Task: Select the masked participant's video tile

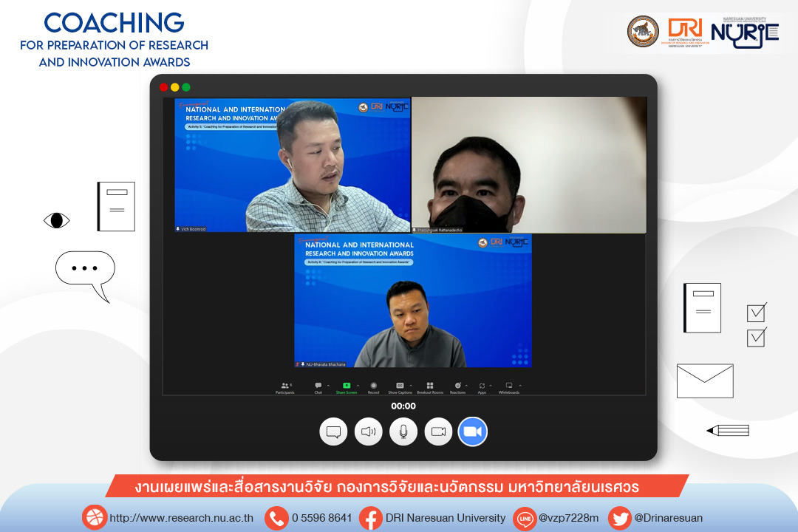Action: pyautogui.click(x=529, y=165)
